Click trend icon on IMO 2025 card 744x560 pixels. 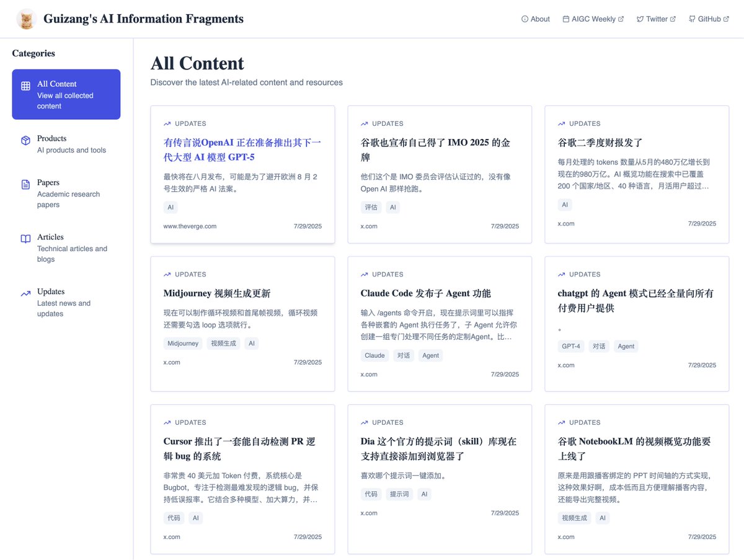point(365,123)
